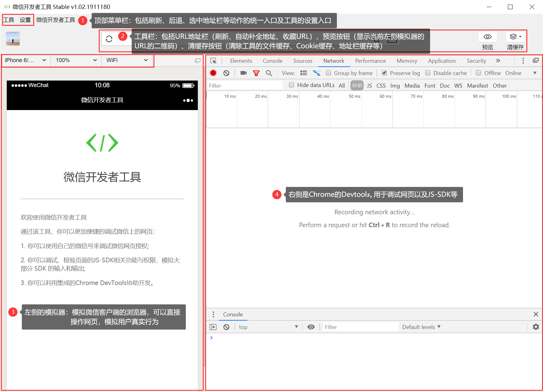Click the 预览 eye icon button
The image size is (543, 392).
[487, 37]
